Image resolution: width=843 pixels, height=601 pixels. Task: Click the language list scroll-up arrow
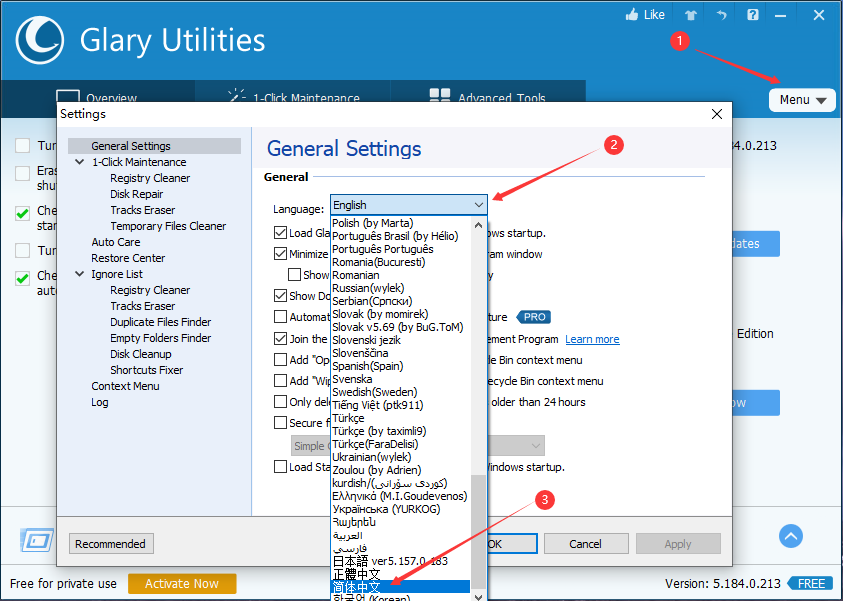tap(478, 225)
